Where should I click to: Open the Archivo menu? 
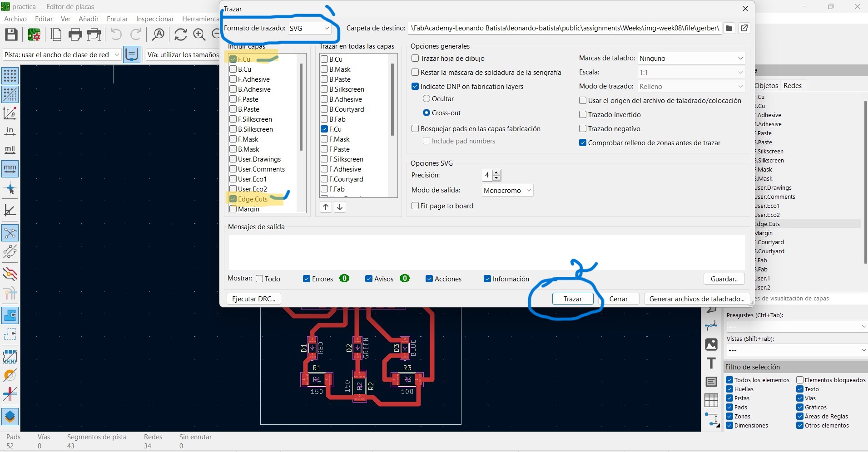tap(15, 19)
